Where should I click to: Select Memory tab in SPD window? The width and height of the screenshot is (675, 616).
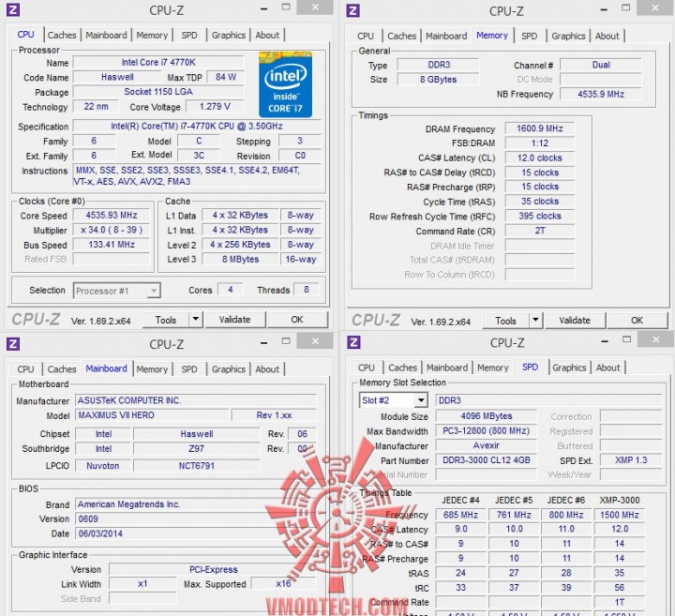492,368
